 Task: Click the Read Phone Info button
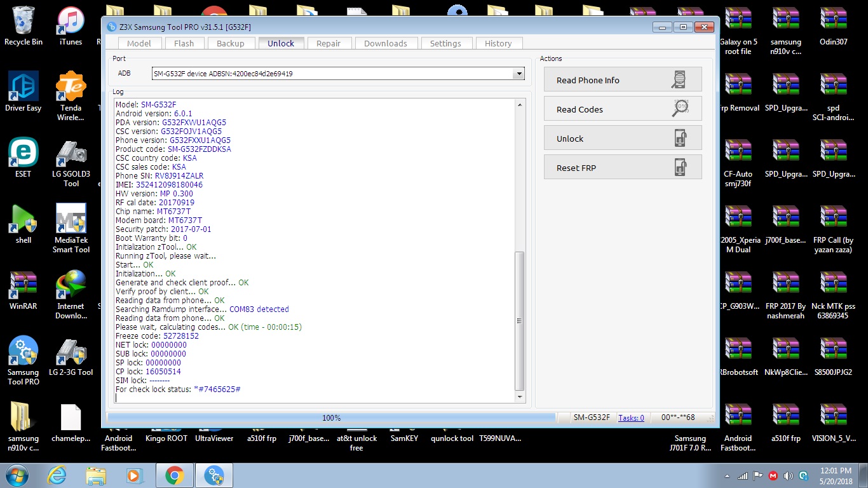pyautogui.click(x=623, y=80)
